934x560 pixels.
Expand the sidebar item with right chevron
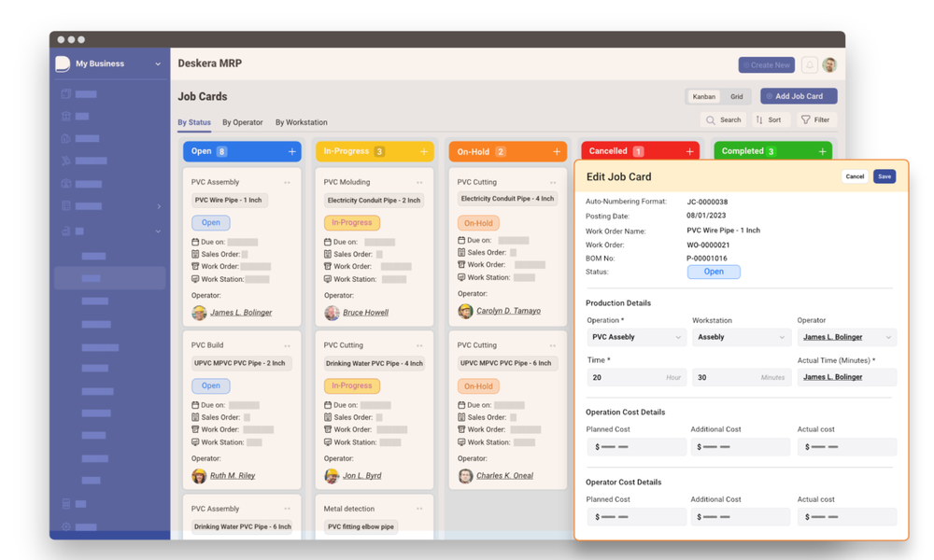(x=159, y=206)
